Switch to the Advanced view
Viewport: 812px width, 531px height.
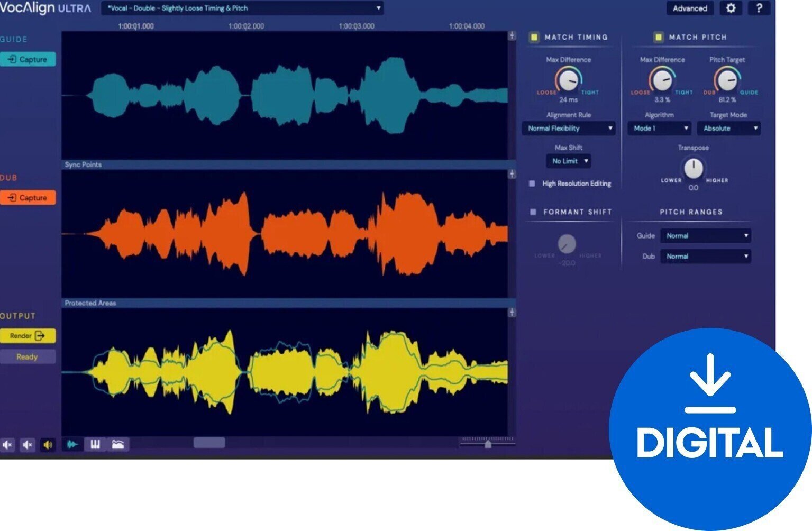point(690,8)
